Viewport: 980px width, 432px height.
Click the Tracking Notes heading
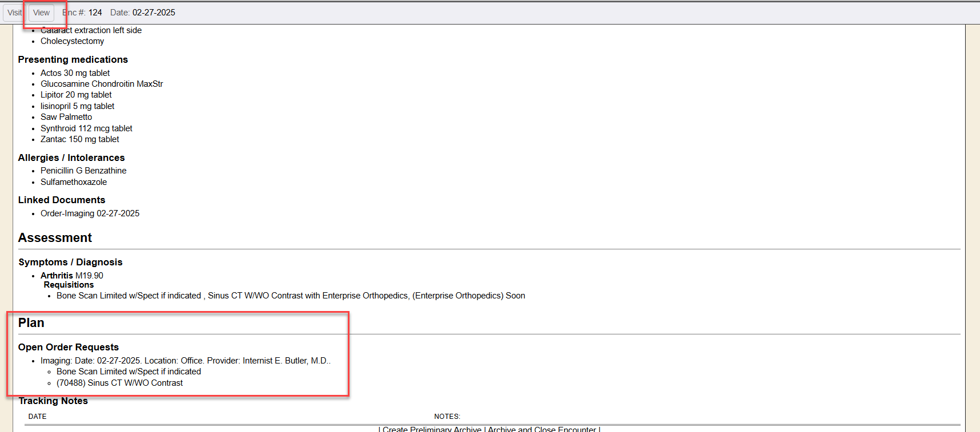coord(53,401)
